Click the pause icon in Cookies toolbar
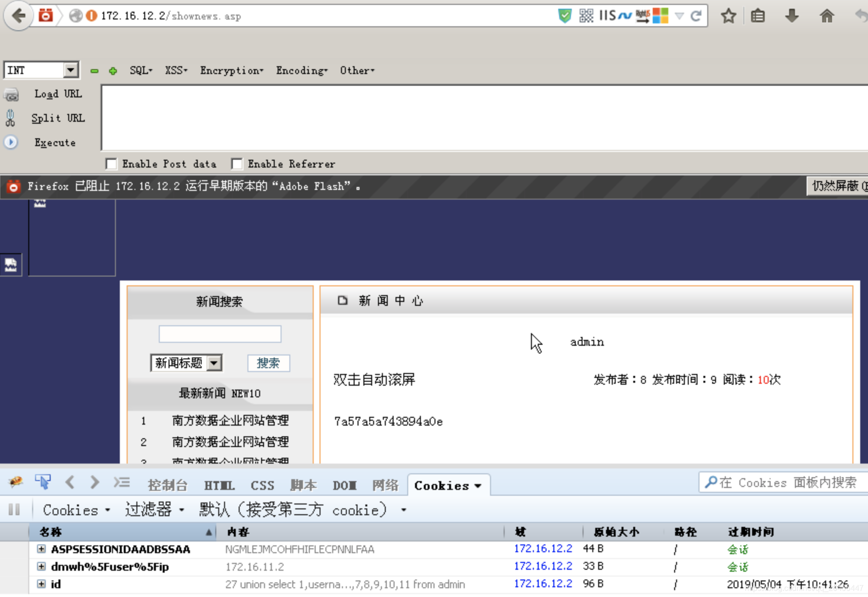The height and width of the screenshot is (597, 868). (x=14, y=510)
